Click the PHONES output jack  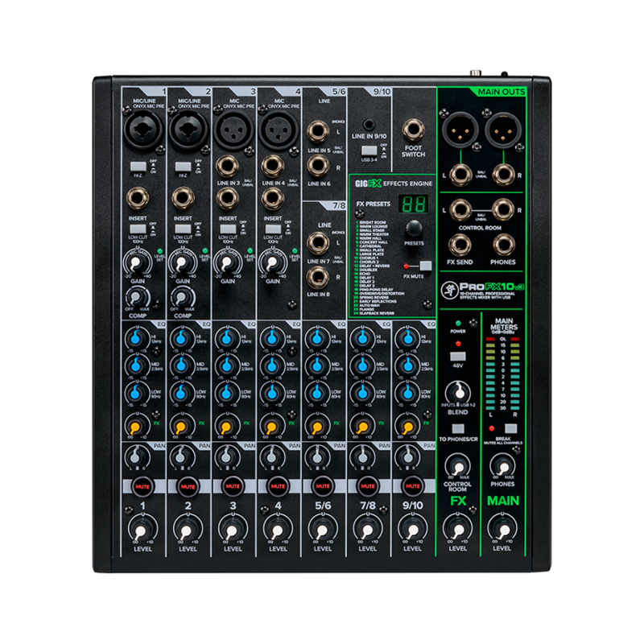(x=504, y=245)
